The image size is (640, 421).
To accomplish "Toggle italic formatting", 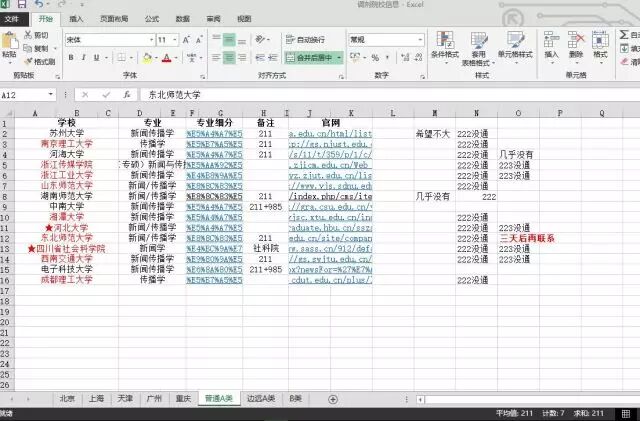I will coord(84,58).
